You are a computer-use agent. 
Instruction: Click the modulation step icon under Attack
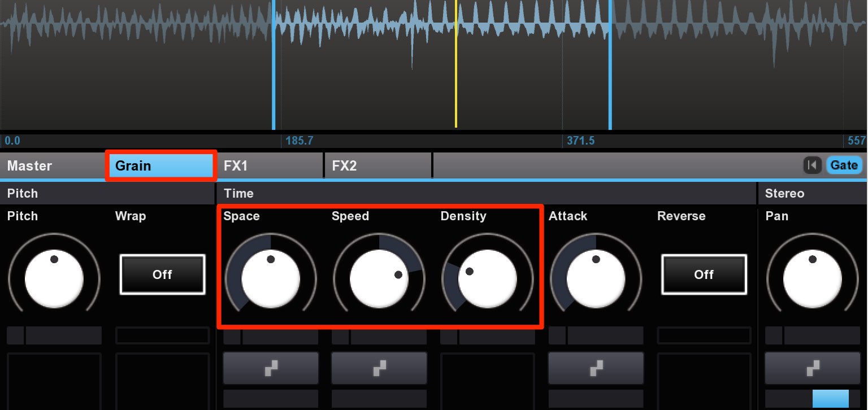point(596,368)
